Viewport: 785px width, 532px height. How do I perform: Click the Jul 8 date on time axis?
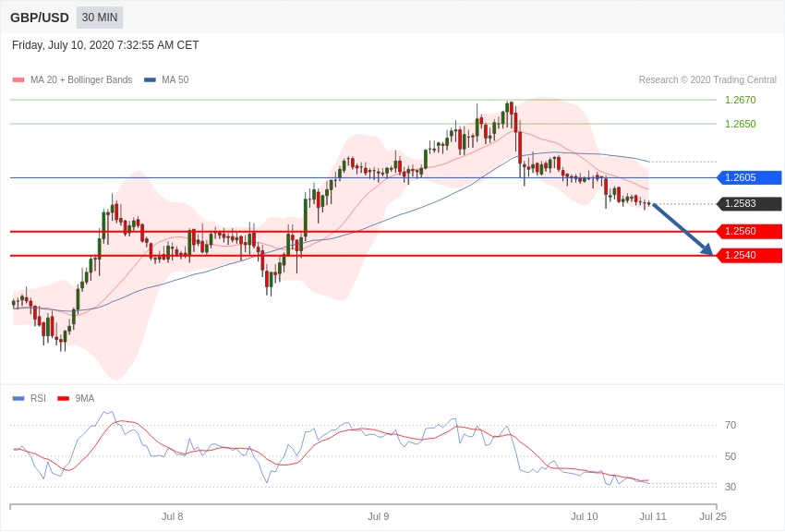[172, 516]
